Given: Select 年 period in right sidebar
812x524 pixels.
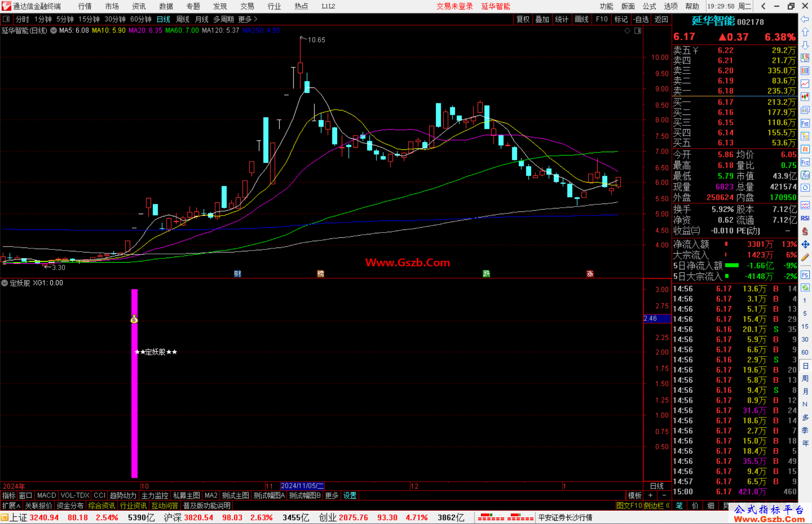Looking at the screenshot, I should (805, 443).
